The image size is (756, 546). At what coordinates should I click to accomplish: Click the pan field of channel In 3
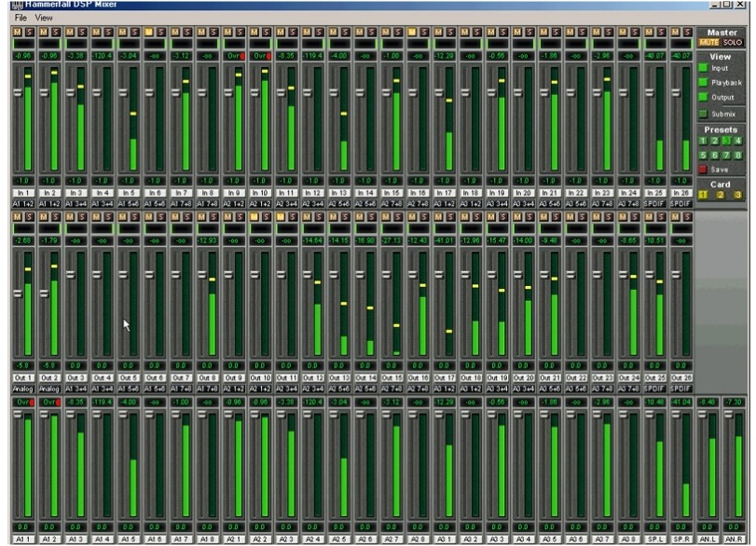tap(76, 44)
